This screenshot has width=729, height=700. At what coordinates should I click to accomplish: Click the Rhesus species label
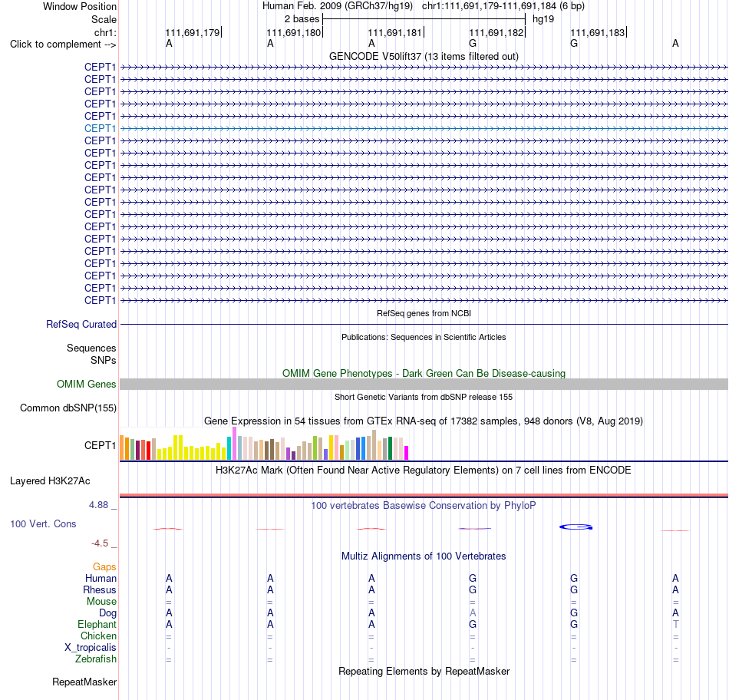100,590
